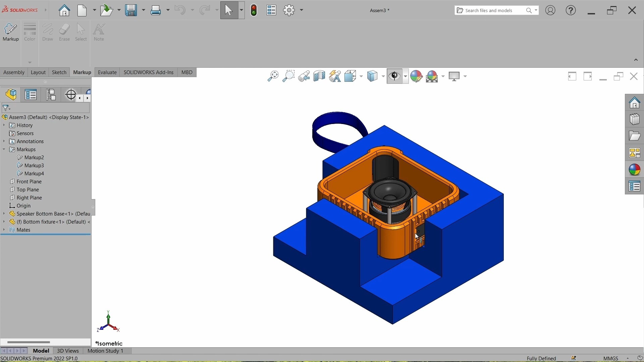Create a new document icon
This screenshot has height=362, width=644.
(x=83, y=10)
